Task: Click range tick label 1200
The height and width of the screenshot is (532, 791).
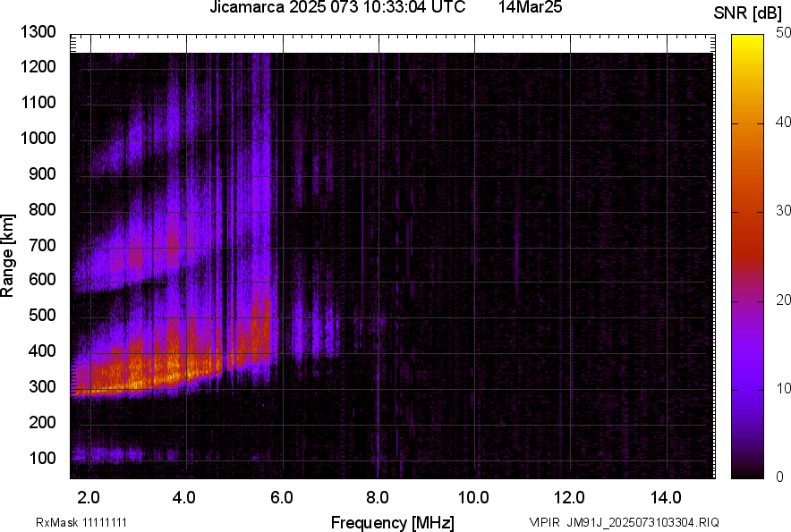Action: (38, 66)
